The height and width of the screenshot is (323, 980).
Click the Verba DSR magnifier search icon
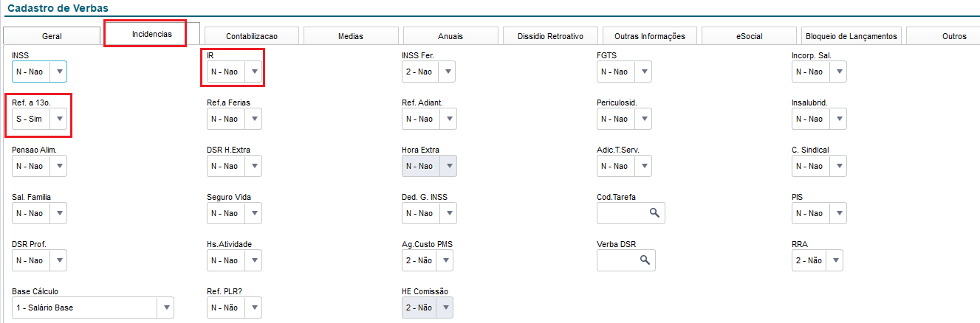click(x=645, y=260)
